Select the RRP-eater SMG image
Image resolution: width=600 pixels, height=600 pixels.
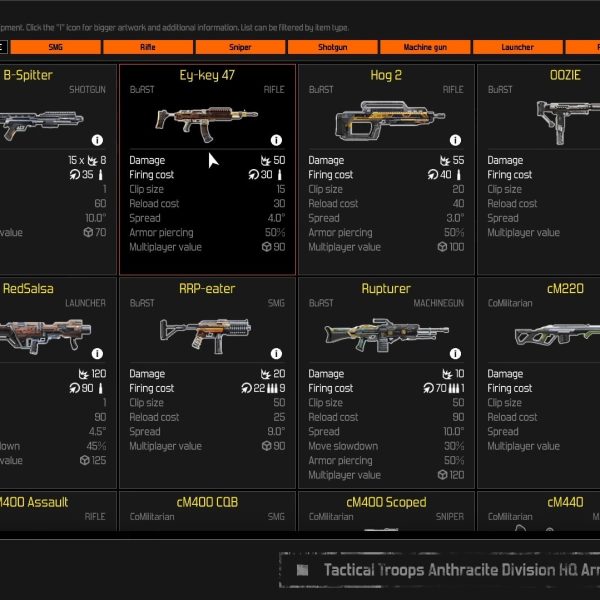[x=205, y=336]
